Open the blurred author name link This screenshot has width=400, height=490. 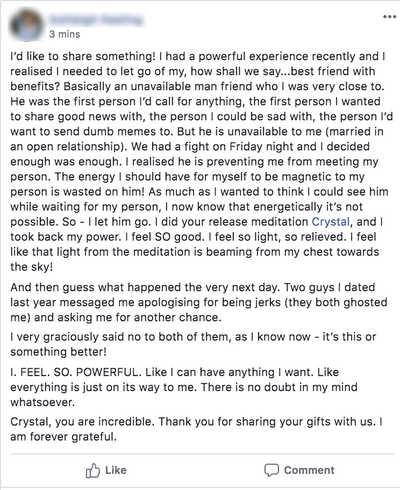[x=96, y=20]
